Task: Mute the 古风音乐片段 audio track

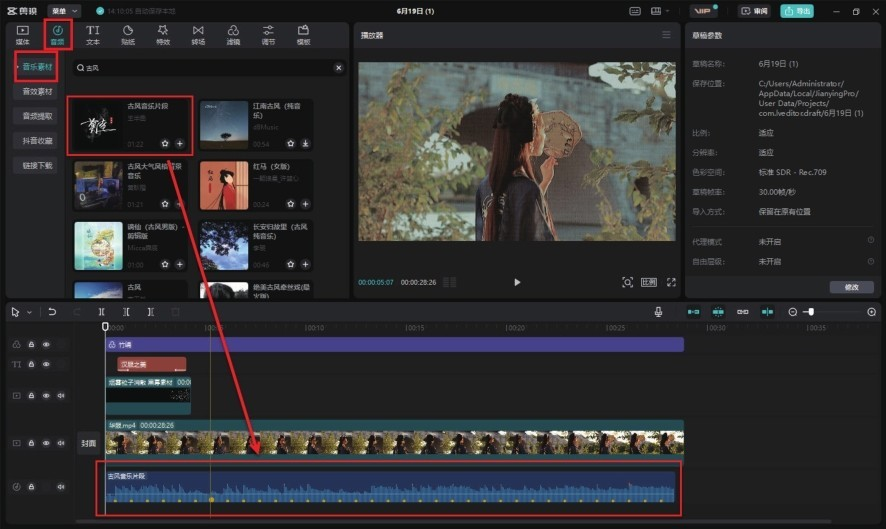Action: point(60,487)
